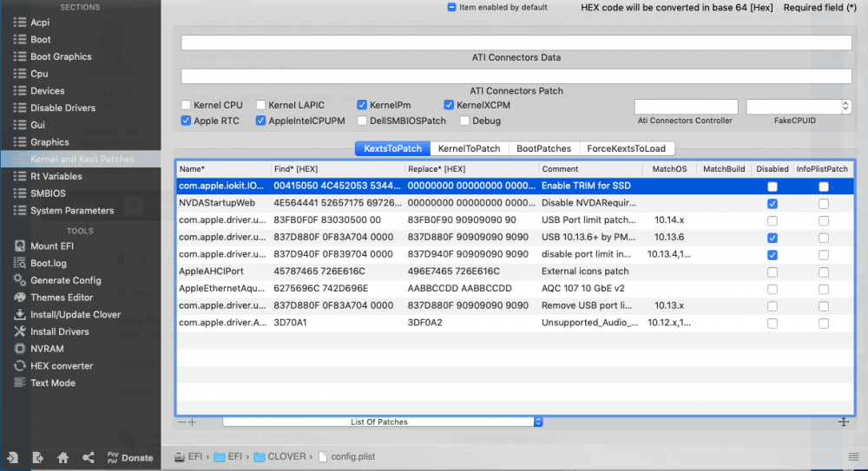
Task: Open the List Of Patches dropdown
Action: coord(383,422)
